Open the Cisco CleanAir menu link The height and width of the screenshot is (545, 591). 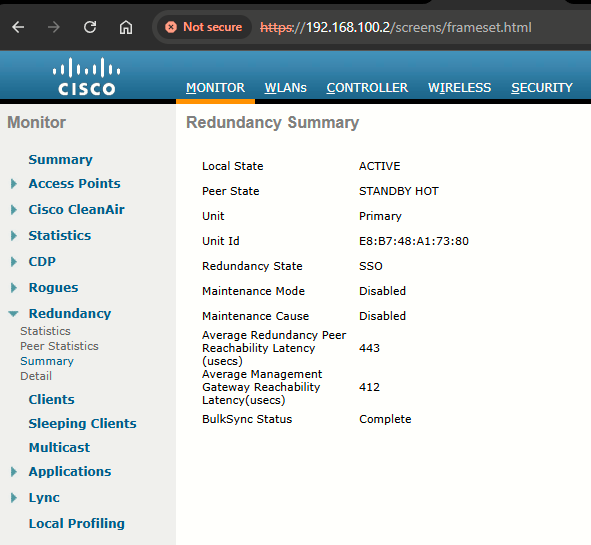click(77, 210)
